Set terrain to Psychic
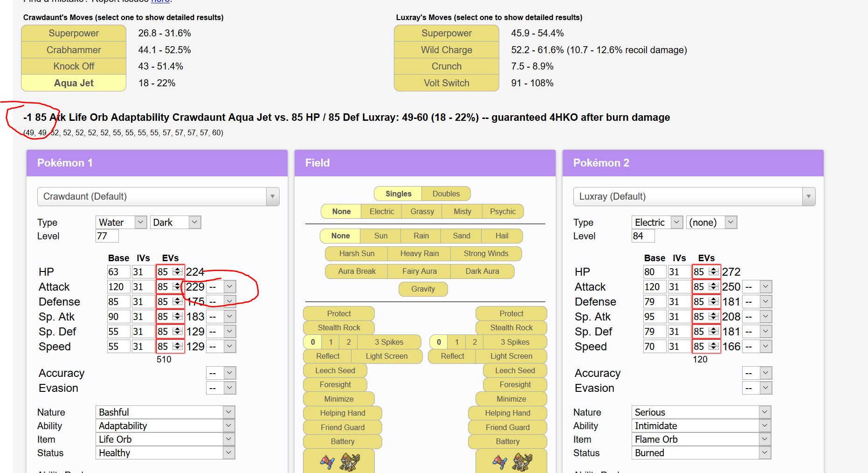Screen dimensions: 868x473 pyautogui.click(x=503, y=211)
